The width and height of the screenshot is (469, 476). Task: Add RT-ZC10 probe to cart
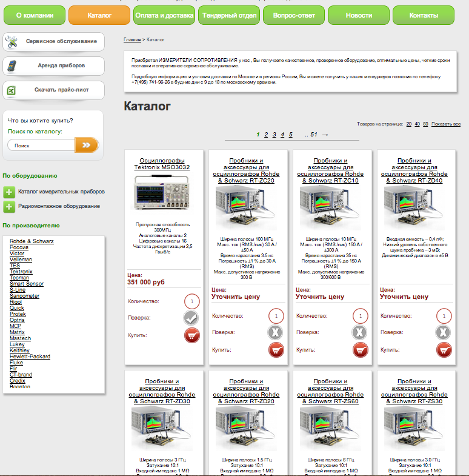coord(361,350)
